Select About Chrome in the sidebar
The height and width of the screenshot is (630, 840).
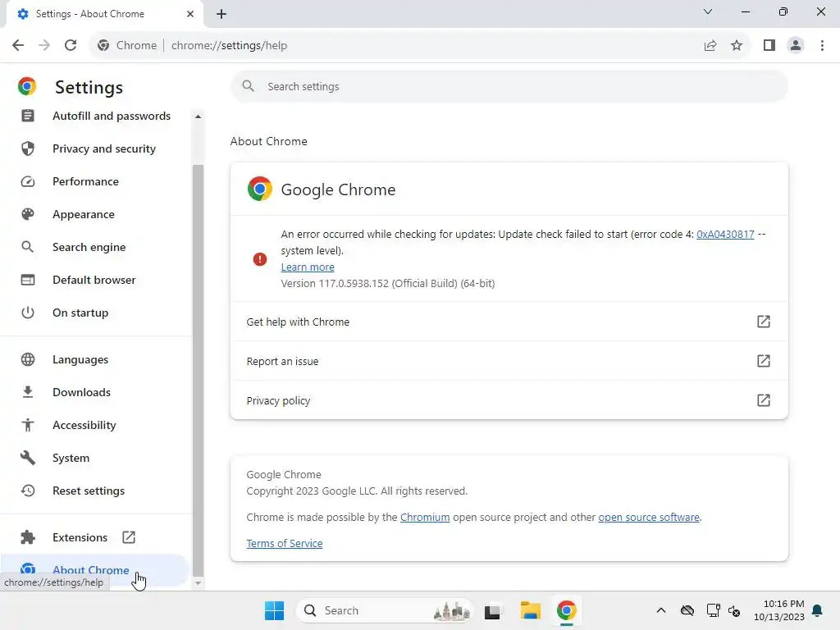94,570
